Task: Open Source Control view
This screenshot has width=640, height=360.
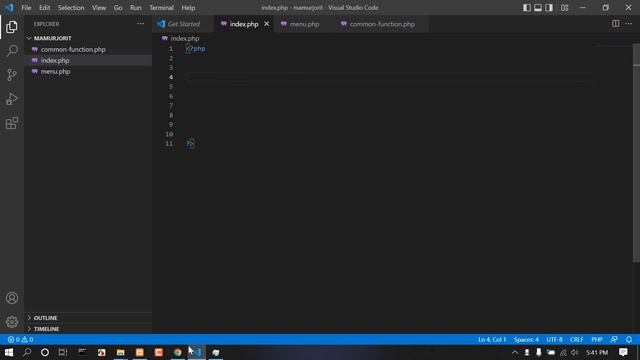Action: pyautogui.click(x=12, y=75)
